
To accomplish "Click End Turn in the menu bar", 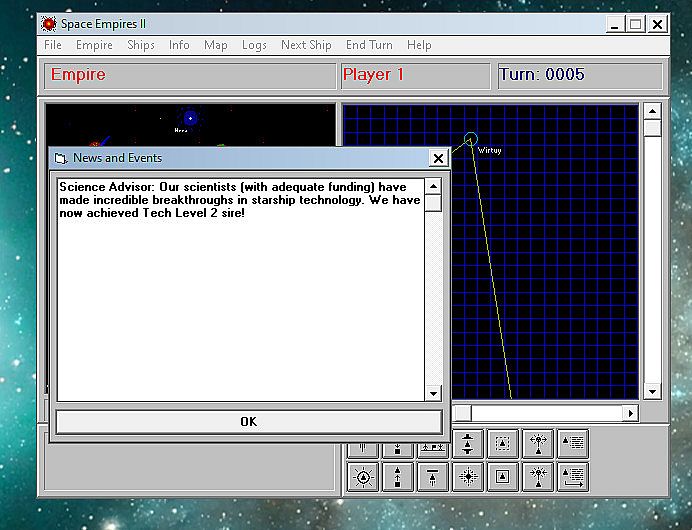I will pos(369,45).
